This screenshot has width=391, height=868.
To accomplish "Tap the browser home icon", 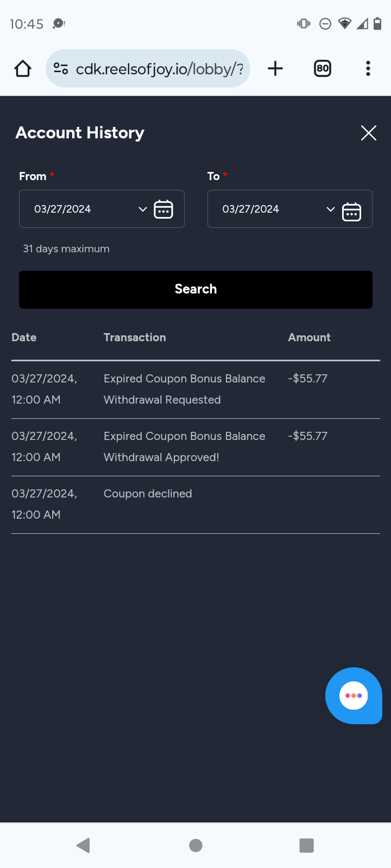I will 23,69.
